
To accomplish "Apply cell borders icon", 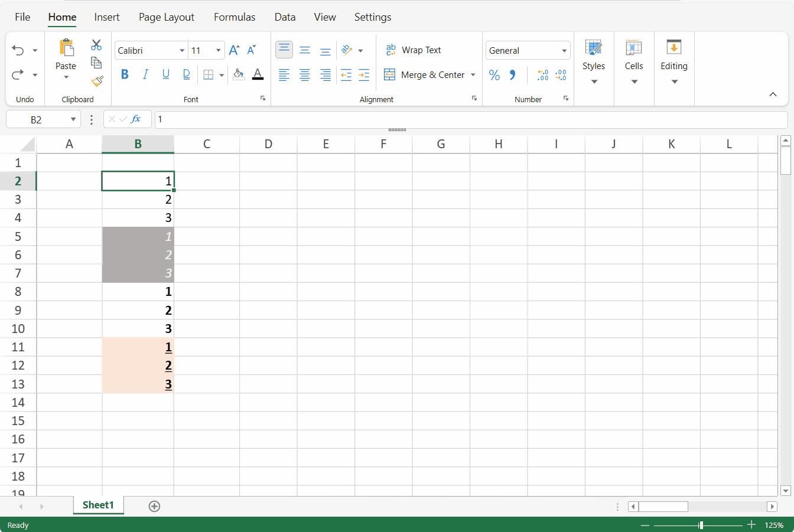I will click(208, 74).
